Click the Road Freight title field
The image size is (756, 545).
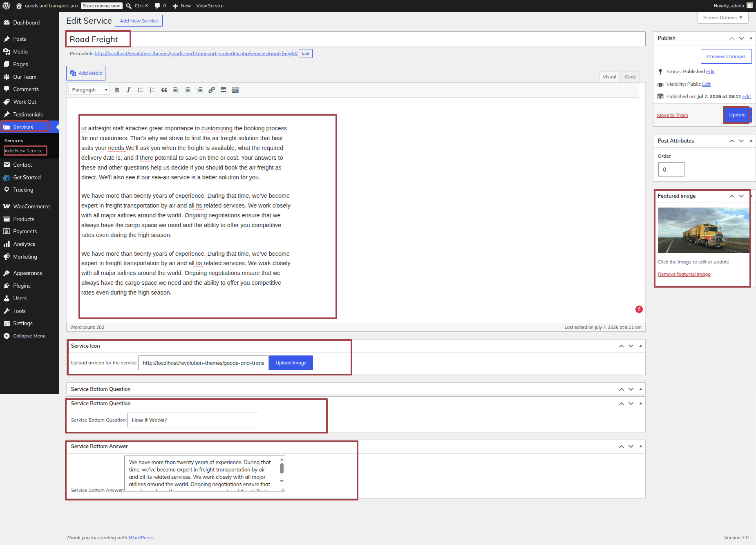coord(356,39)
